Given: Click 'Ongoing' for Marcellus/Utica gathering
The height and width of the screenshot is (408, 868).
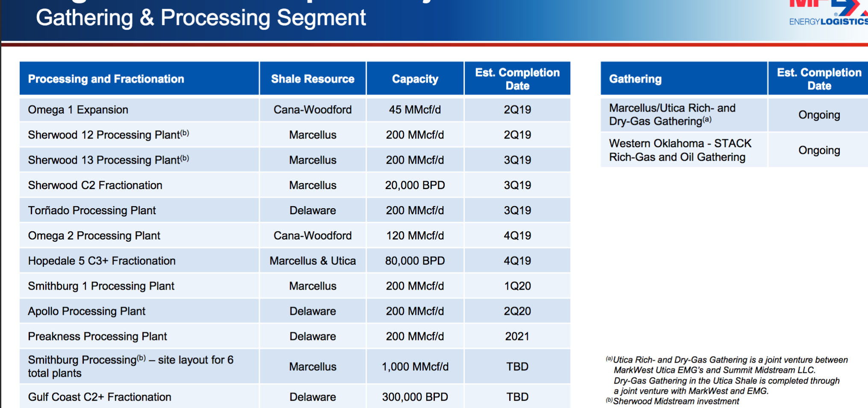Looking at the screenshot, I should [x=819, y=115].
